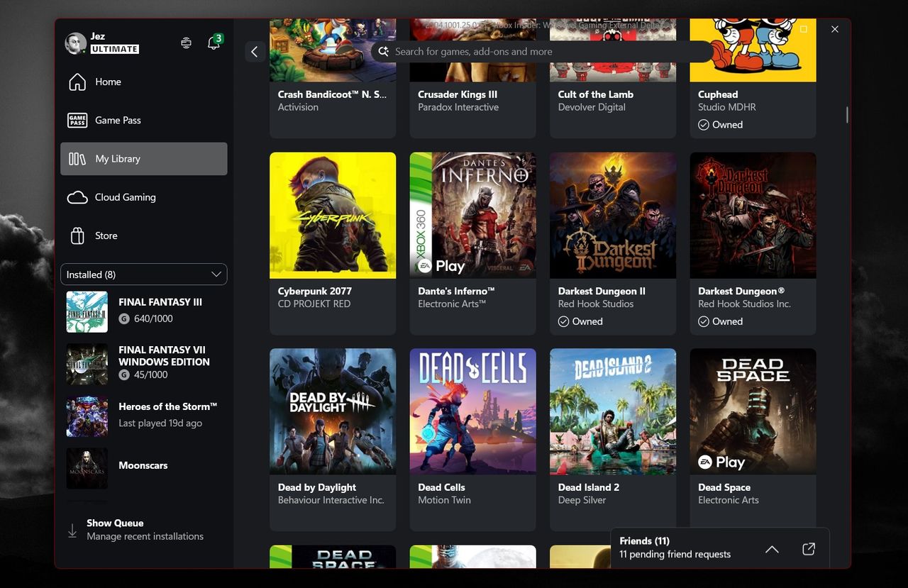The width and height of the screenshot is (908, 588).
Task: Click Show Queue
Action: 115,523
